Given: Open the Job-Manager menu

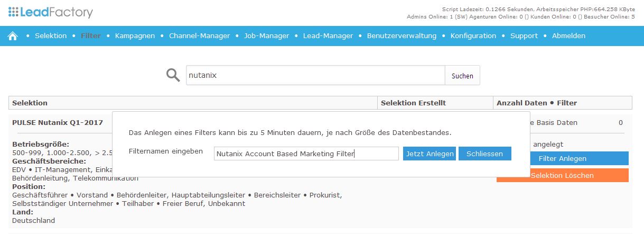Looking at the screenshot, I should click(x=266, y=36).
